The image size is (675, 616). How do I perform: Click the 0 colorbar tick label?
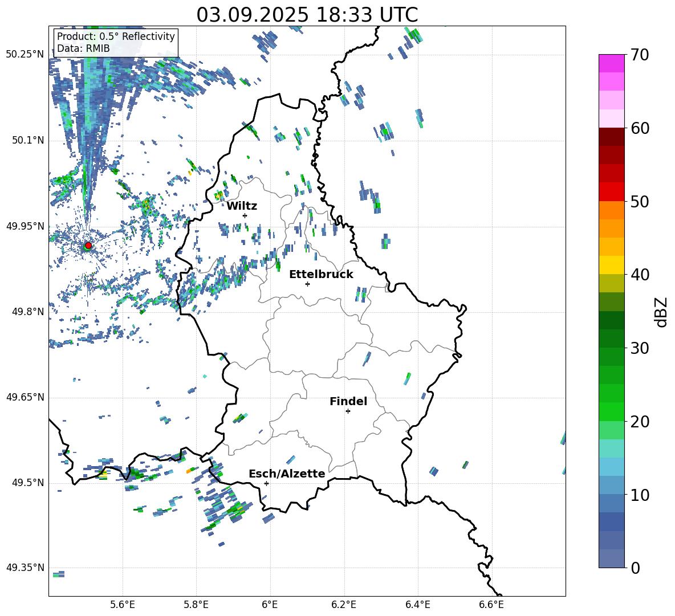point(635,568)
